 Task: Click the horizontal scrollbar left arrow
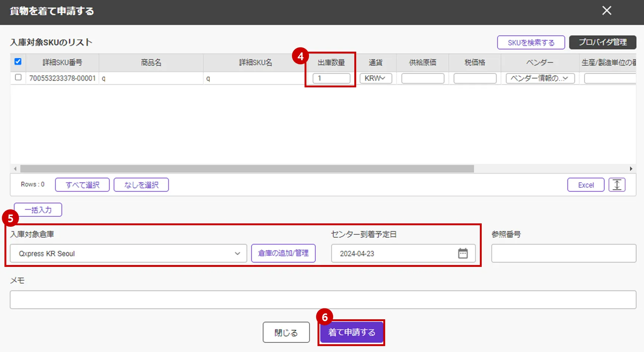(15, 169)
